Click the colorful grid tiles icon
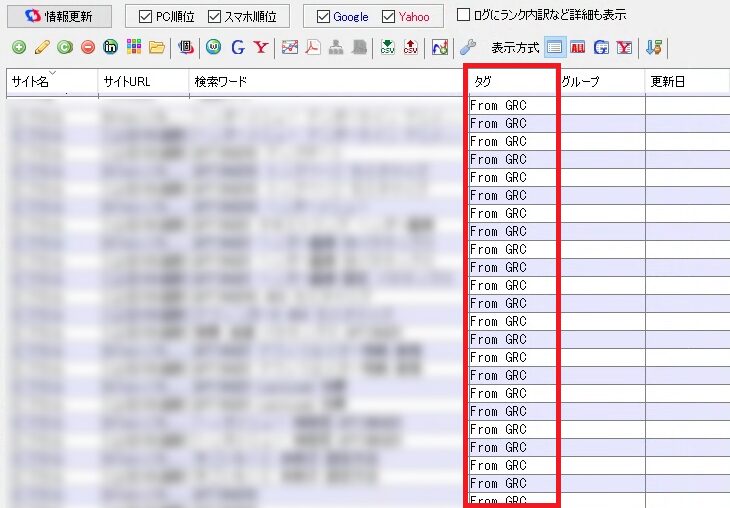Screen dimensions: 730x508 (x=134, y=47)
